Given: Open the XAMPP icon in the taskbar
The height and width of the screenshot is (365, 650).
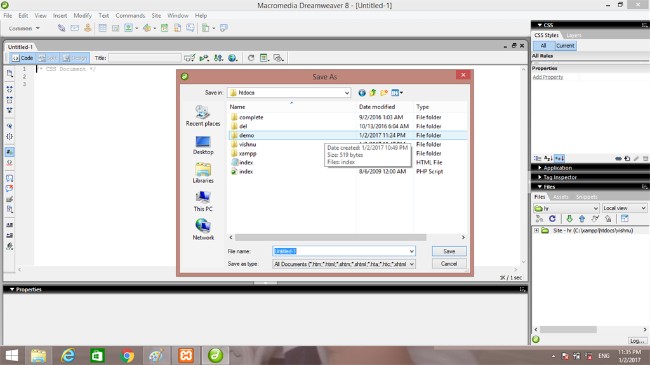Looking at the screenshot, I should pyautogui.click(x=186, y=355).
